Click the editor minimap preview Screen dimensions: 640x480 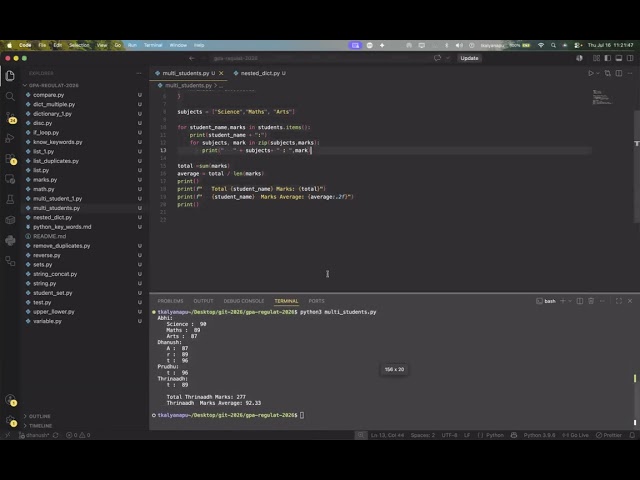click(602, 97)
